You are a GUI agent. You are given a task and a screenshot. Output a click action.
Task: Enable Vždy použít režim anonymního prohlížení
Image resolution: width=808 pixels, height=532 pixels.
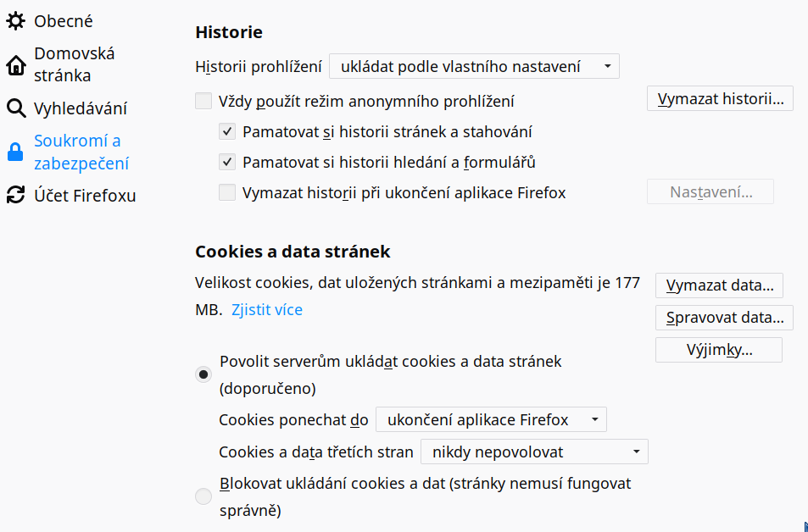(x=203, y=101)
